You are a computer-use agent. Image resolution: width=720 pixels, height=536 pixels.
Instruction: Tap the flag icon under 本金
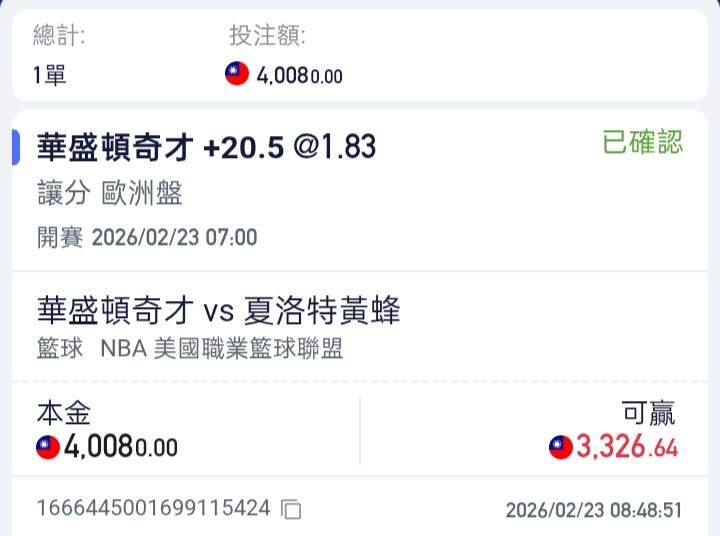click(48, 447)
